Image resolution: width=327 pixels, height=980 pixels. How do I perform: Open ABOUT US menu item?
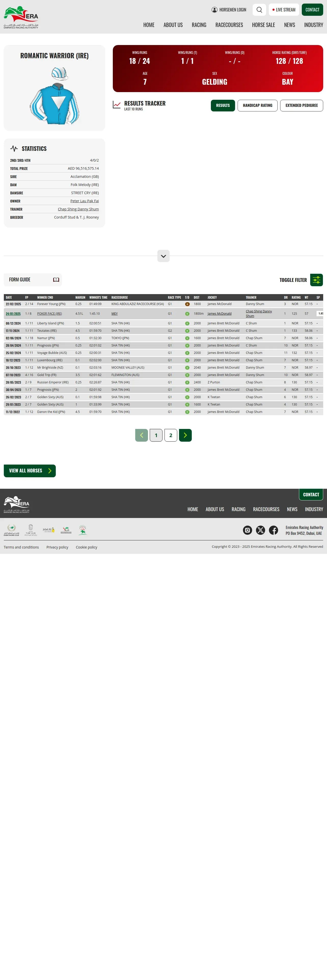coord(173,25)
